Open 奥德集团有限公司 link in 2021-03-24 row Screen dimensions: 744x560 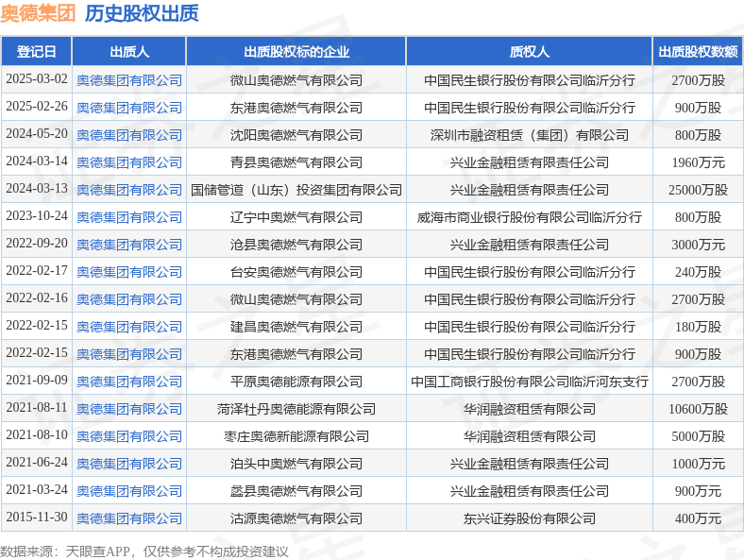[129, 491]
